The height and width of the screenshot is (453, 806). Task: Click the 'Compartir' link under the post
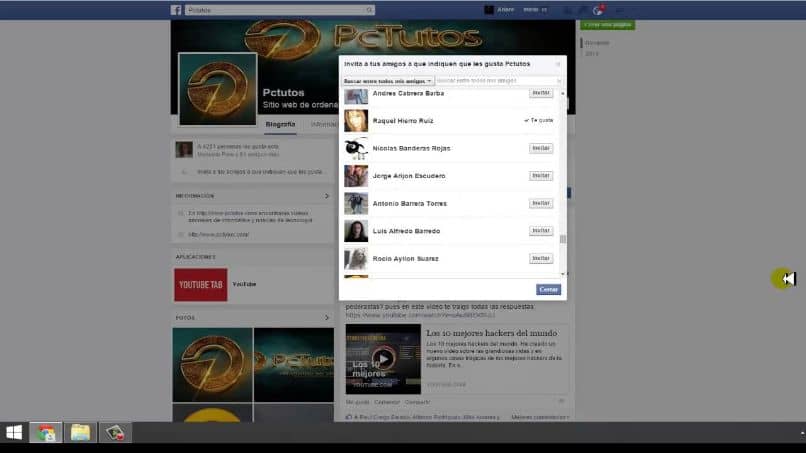pyautogui.click(x=417, y=402)
